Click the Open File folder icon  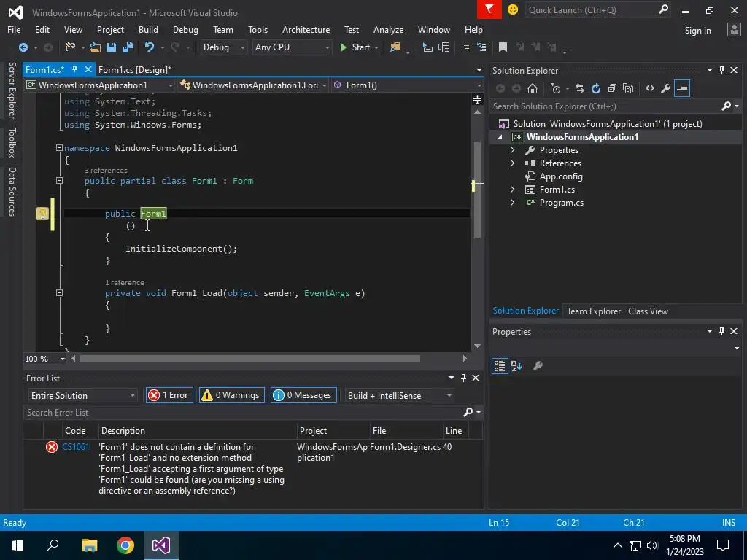coord(96,47)
